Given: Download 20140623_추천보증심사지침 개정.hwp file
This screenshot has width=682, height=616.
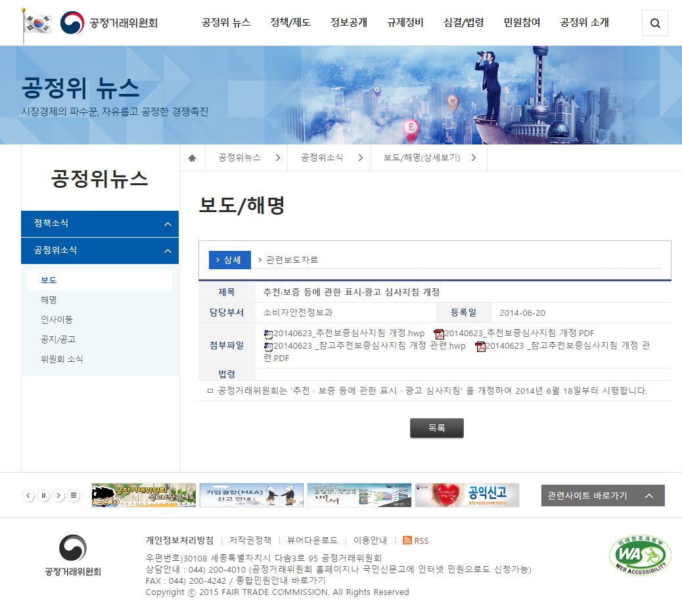Looking at the screenshot, I should click(x=348, y=333).
